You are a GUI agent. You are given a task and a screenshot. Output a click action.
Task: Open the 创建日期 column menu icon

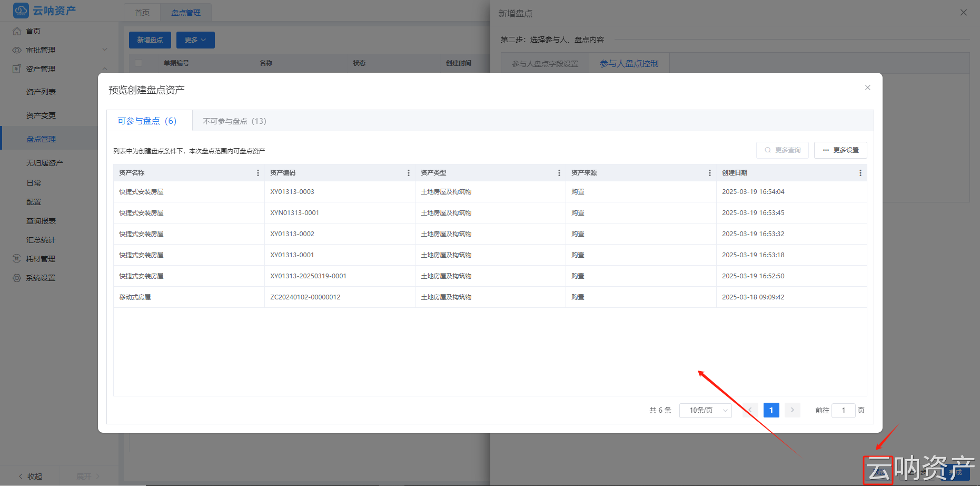860,173
